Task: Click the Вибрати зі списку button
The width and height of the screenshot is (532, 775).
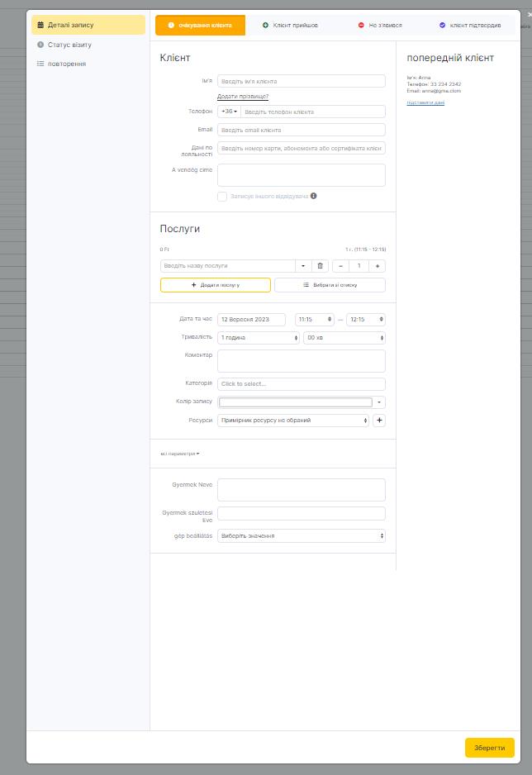Action: (x=330, y=285)
